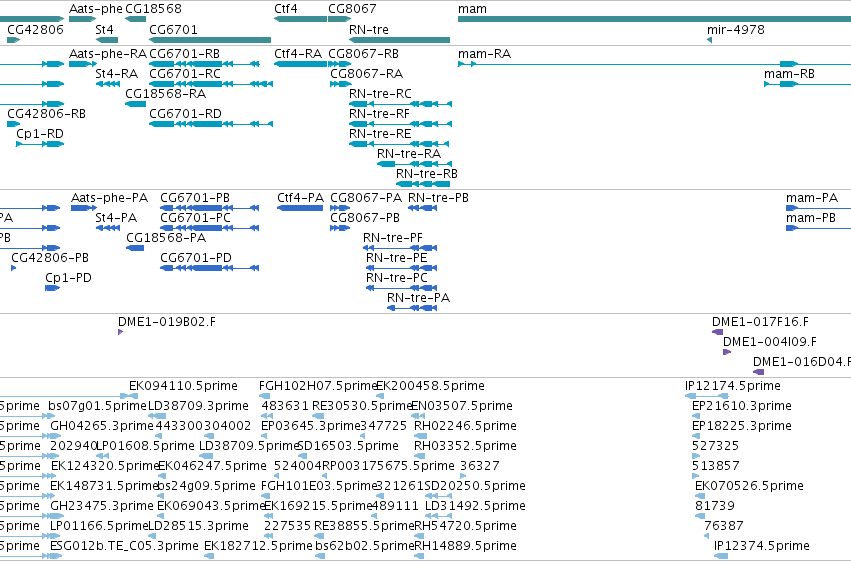Click the St4-PA protein feature
This screenshot has width=851, height=561.
coord(107,228)
